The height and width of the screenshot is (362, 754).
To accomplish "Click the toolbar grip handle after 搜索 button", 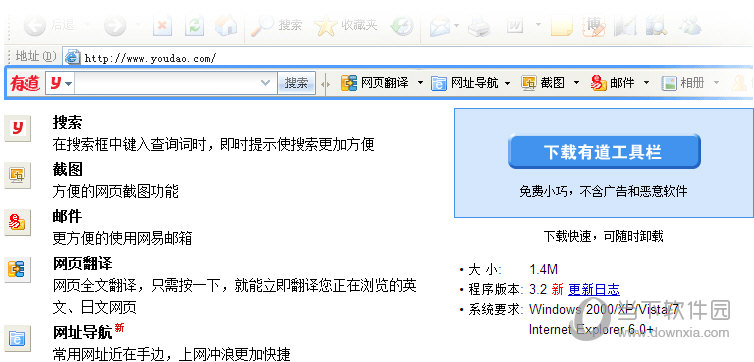I will tap(326, 84).
